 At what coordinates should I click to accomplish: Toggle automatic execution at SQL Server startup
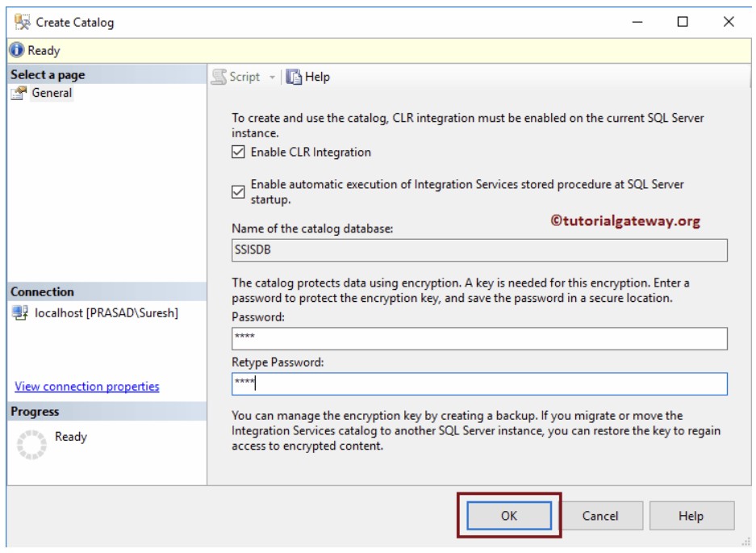(x=238, y=191)
